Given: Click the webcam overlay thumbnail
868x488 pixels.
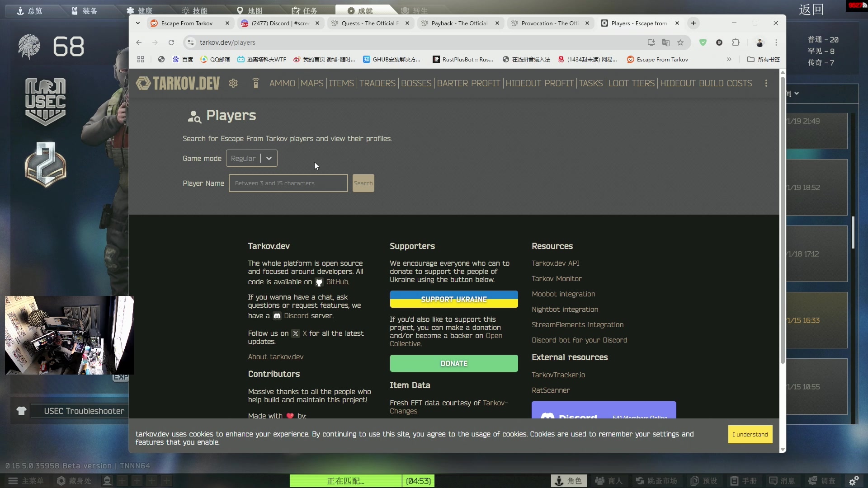Looking at the screenshot, I should pos(69,335).
